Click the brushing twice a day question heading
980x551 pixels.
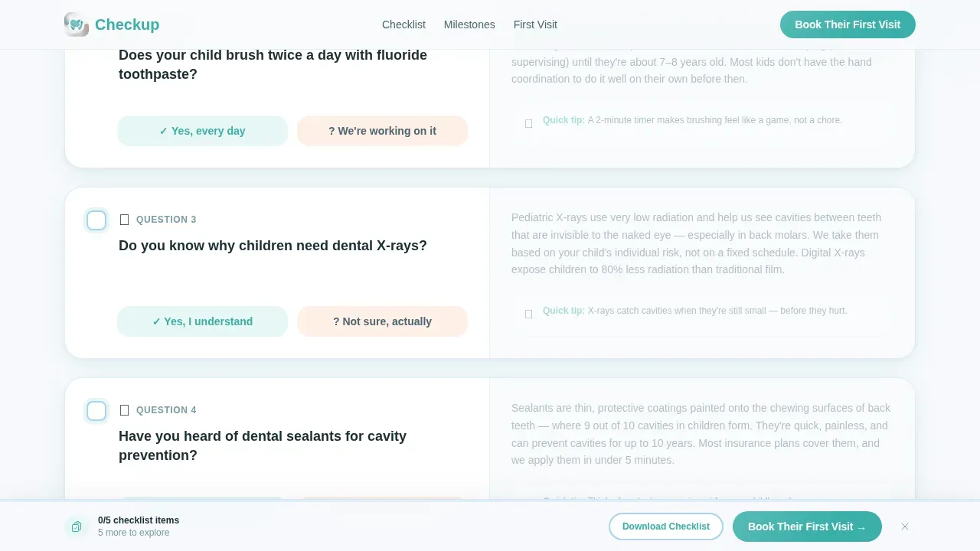click(273, 64)
